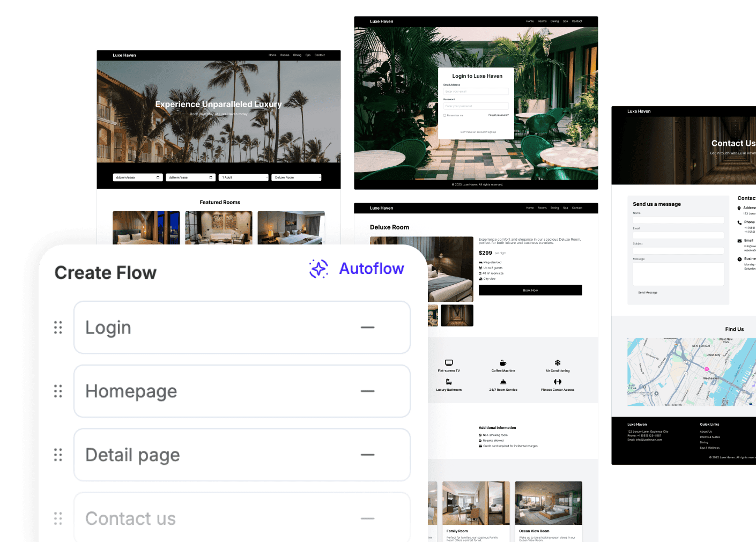The width and height of the screenshot is (756, 542).
Task: Open the check-in date calendar picker
Action: click(158, 177)
